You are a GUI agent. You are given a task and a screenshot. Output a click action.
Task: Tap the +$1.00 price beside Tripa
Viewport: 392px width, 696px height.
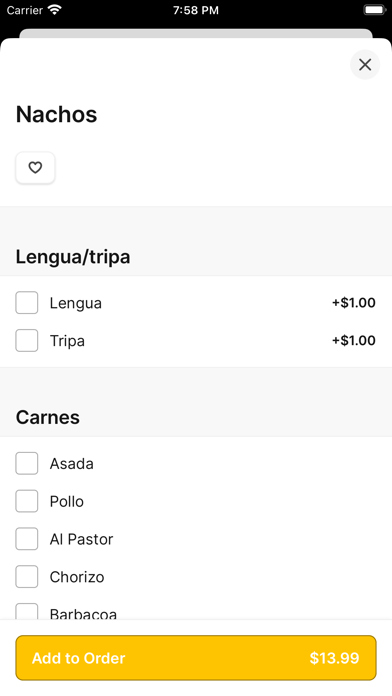point(354,340)
